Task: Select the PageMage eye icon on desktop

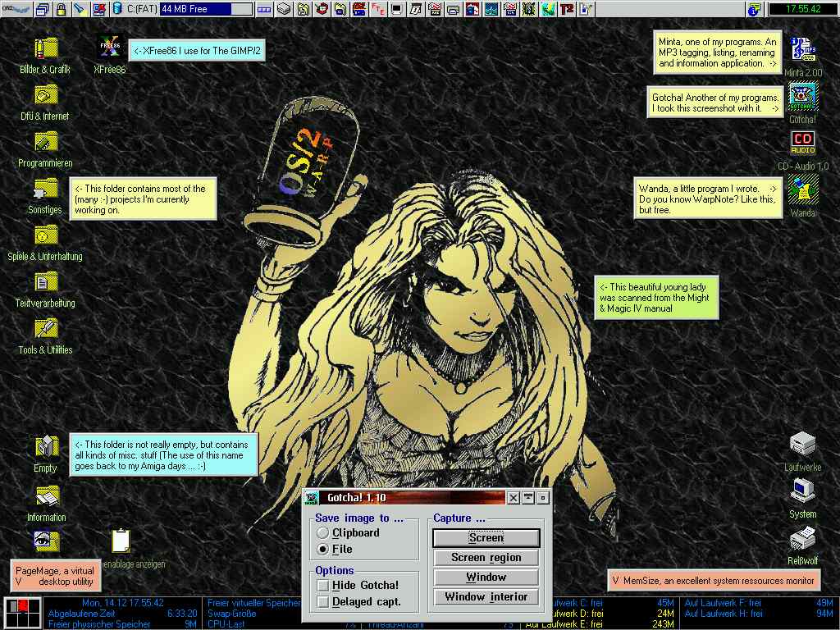Action: pyautogui.click(x=47, y=541)
